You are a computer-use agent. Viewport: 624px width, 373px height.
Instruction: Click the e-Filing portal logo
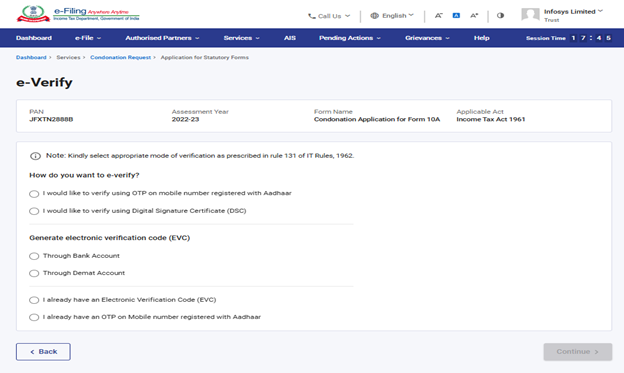pyautogui.click(x=78, y=14)
